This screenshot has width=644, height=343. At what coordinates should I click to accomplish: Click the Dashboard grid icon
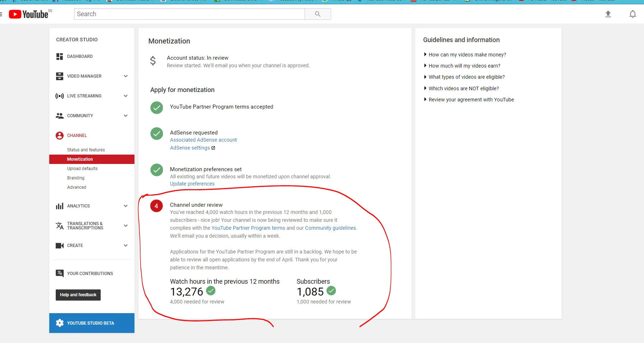(60, 56)
